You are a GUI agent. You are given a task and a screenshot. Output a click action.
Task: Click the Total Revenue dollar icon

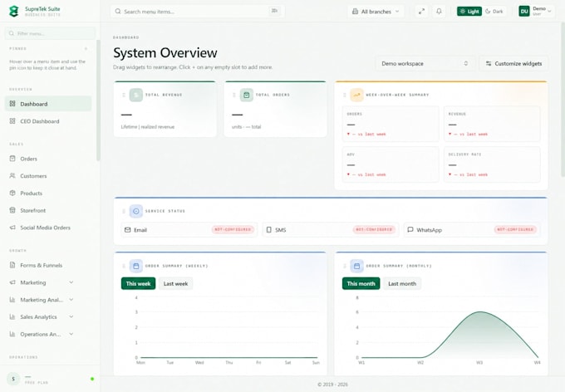point(135,95)
